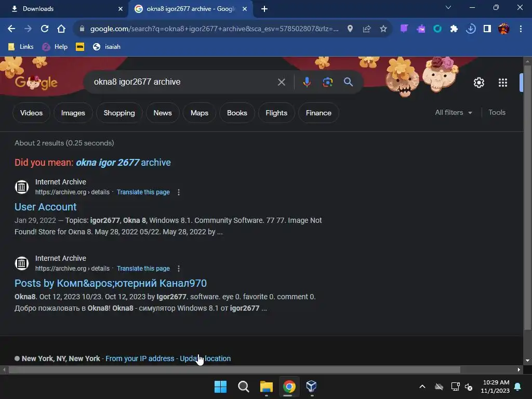Close the Downloads tab
The image size is (532, 399).
pos(121,9)
